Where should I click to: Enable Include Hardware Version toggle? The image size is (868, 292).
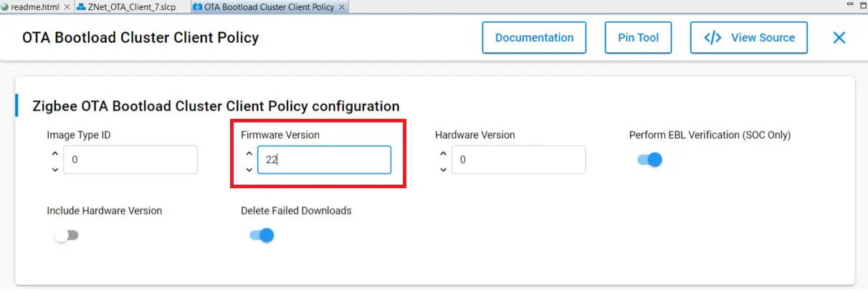pyautogui.click(x=66, y=235)
